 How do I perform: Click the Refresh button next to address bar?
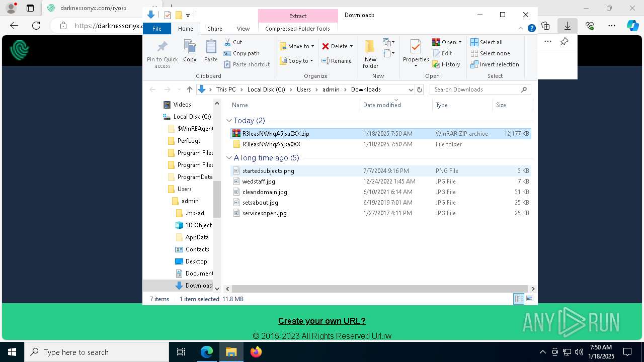(x=420, y=89)
